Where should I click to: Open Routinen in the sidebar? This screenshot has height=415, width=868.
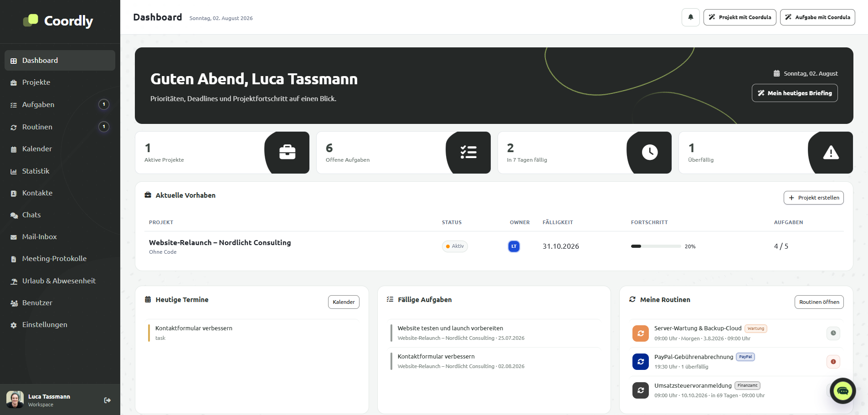[60, 127]
